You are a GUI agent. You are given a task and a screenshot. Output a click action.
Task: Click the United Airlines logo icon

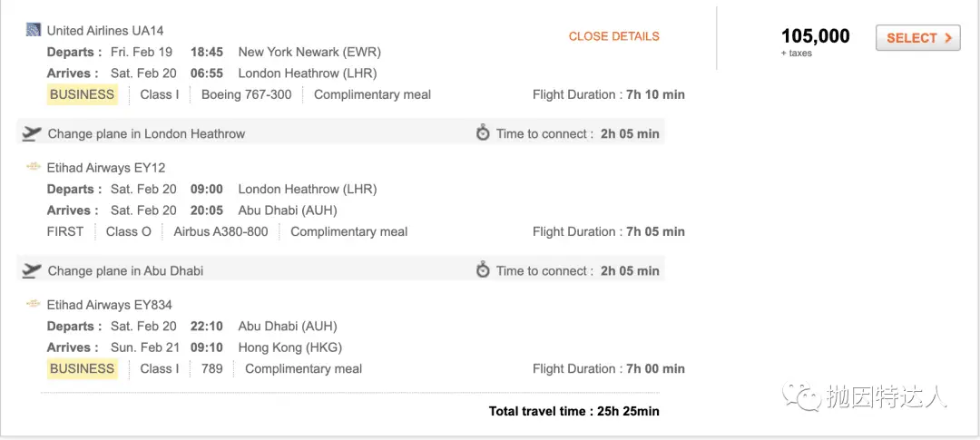34,30
